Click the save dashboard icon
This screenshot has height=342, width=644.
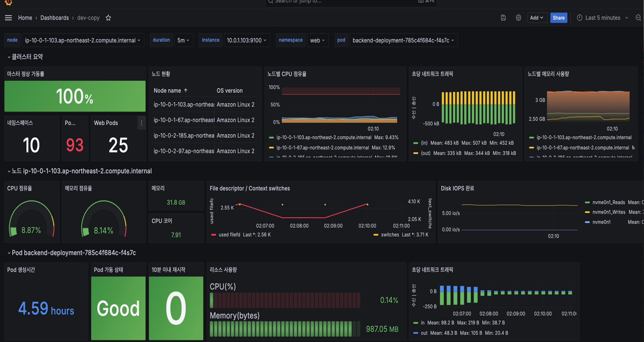[503, 18]
